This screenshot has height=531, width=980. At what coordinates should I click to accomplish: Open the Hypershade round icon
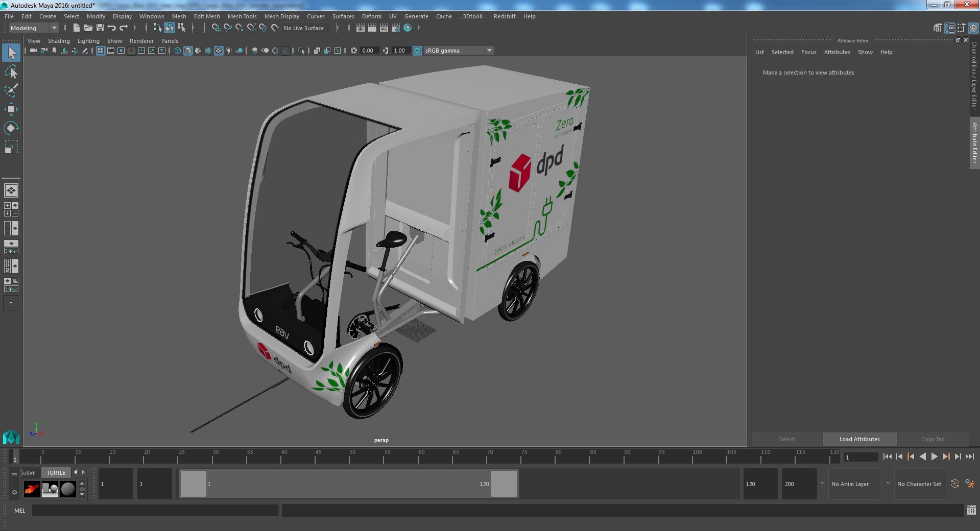(x=408, y=28)
